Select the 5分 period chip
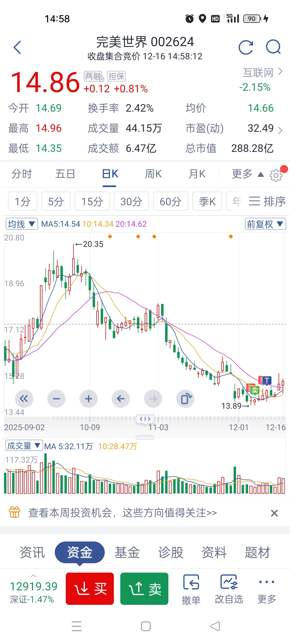This screenshot has height=644, width=290. [56, 201]
